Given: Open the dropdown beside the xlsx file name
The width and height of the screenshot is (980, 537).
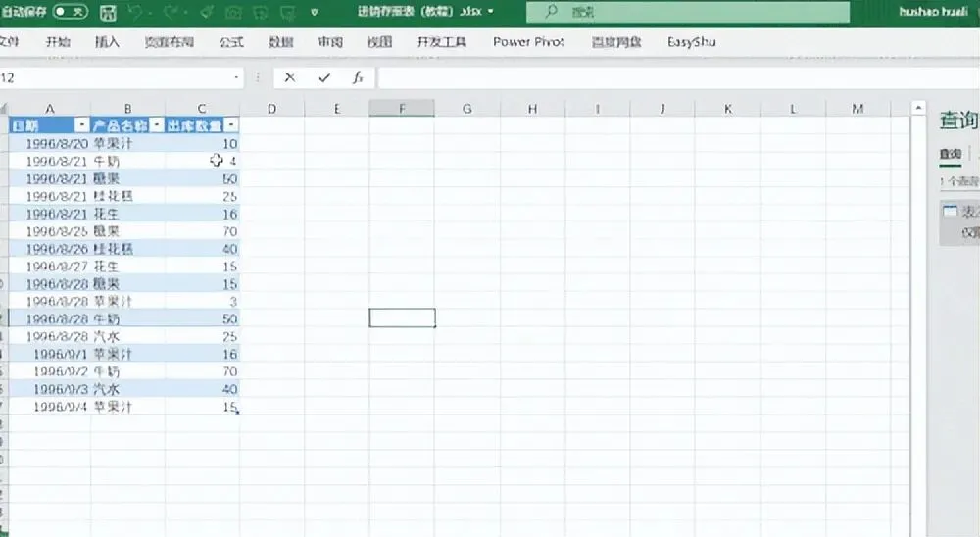Looking at the screenshot, I should [x=491, y=11].
